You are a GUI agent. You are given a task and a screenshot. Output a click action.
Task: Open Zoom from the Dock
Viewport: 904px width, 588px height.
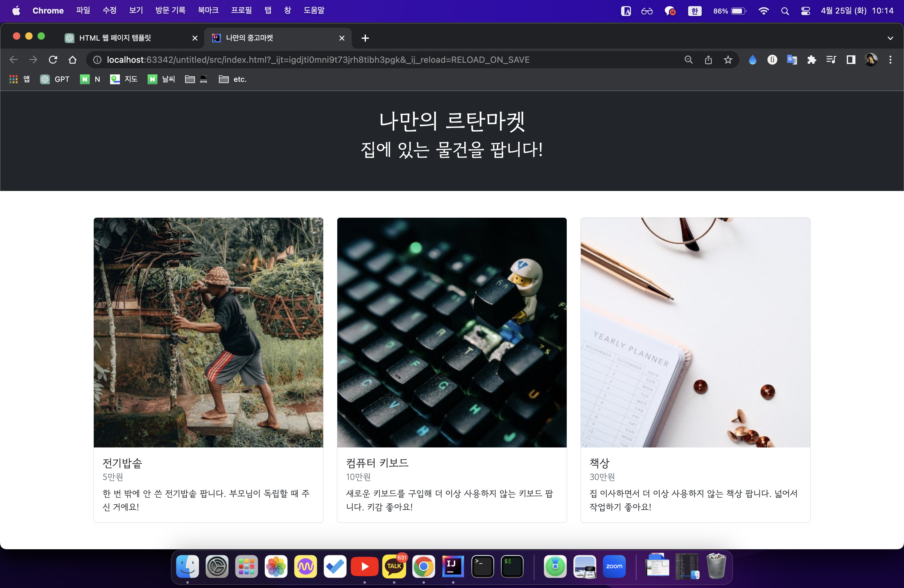click(x=614, y=566)
